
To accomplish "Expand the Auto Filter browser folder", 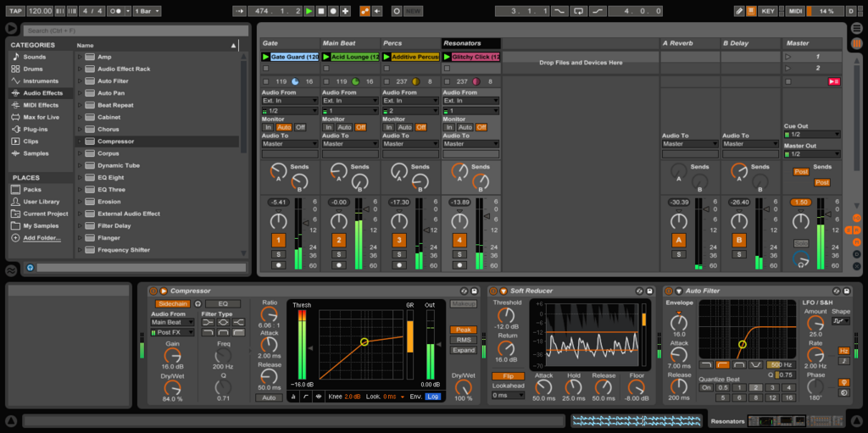I will [79, 80].
